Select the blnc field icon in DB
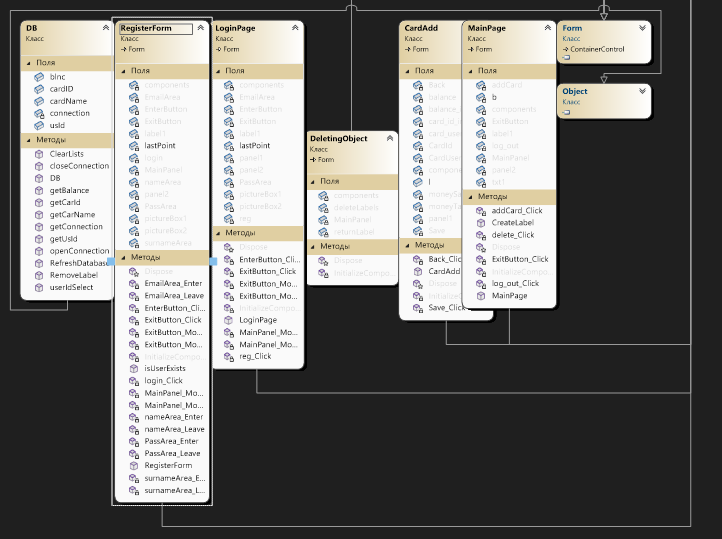722x539 pixels. (39, 77)
